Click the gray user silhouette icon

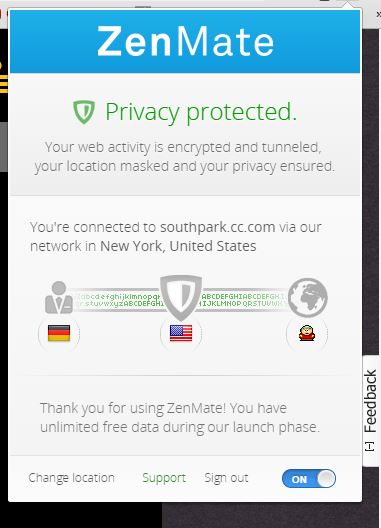point(59,297)
